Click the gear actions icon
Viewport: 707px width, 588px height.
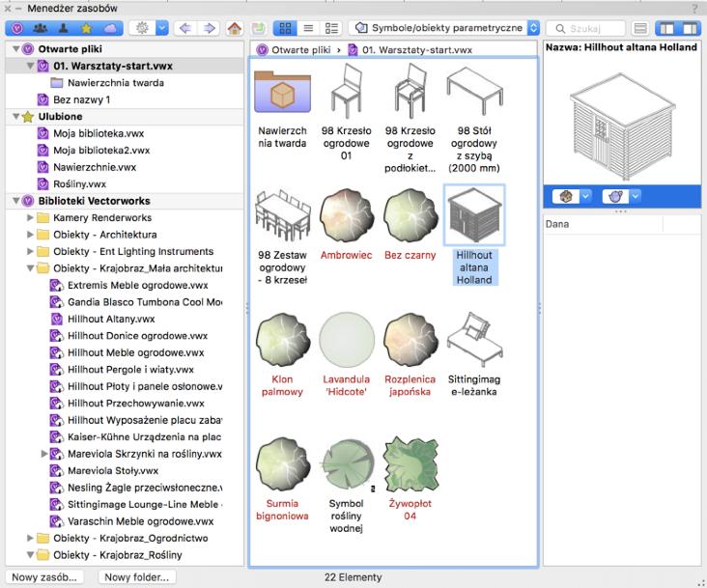pyautogui.click(x=142, y=28)
